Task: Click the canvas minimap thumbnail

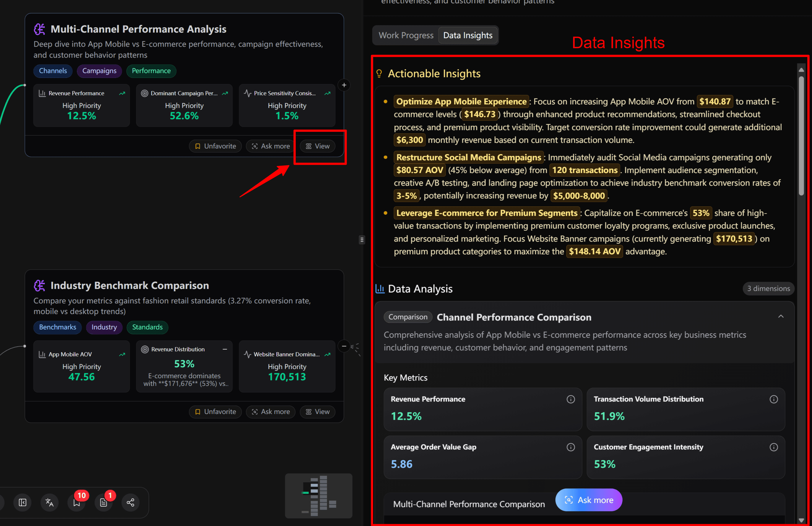Action: [x=319, y=496]
